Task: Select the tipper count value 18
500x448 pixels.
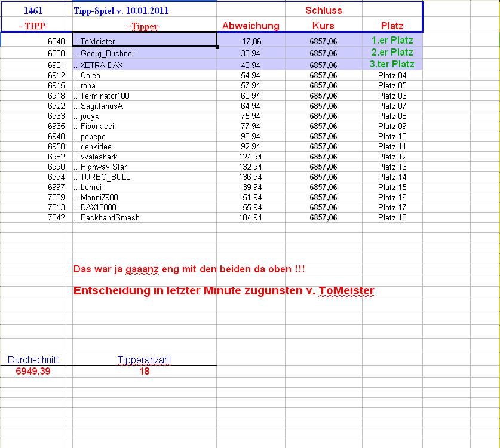Action: (x=145, y=371)
